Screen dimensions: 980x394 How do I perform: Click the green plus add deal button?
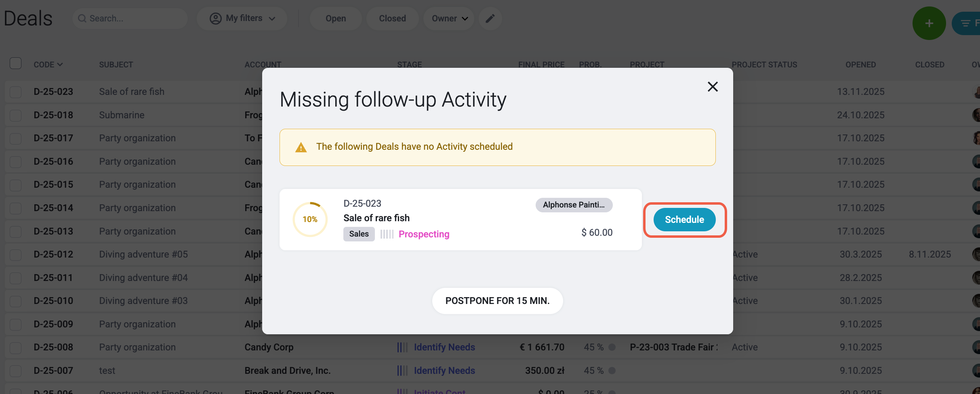point(929,23)
